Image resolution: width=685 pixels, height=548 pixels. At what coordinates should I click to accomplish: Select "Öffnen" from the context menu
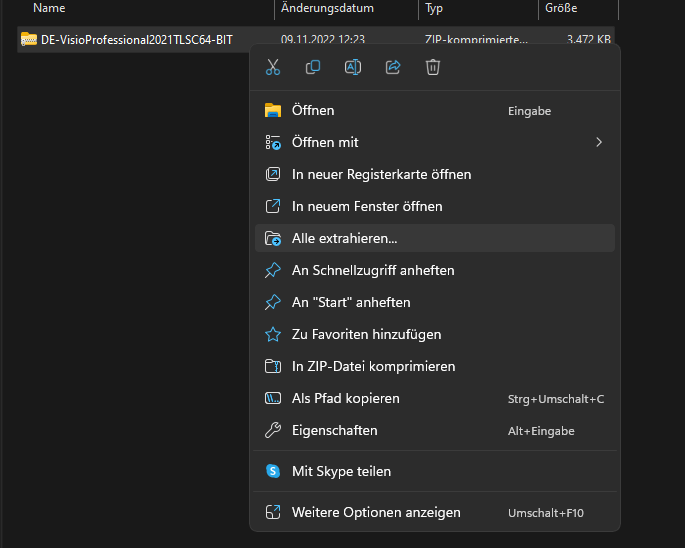pos(313,110)
